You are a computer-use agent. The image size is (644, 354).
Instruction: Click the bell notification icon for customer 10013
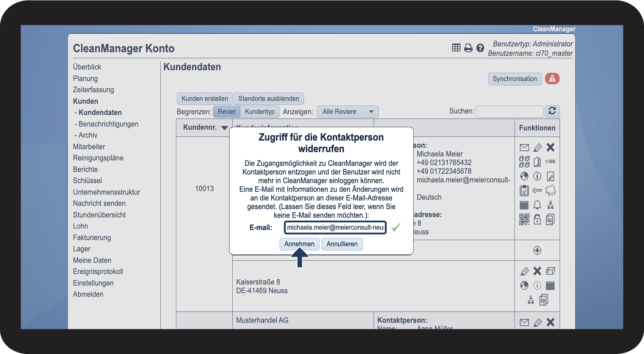click(x=537, y=205)
